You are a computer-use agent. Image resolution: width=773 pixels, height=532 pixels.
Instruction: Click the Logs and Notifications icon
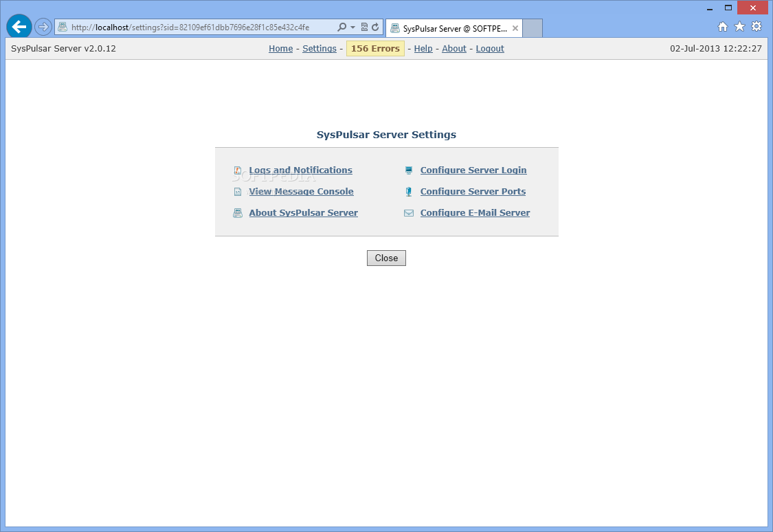[x=238, y=170]
